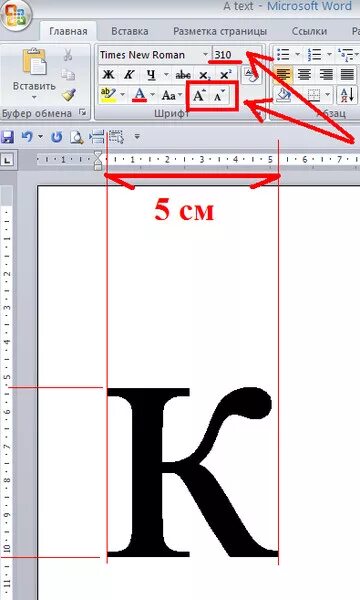Undo the last action

coord(27,137)
